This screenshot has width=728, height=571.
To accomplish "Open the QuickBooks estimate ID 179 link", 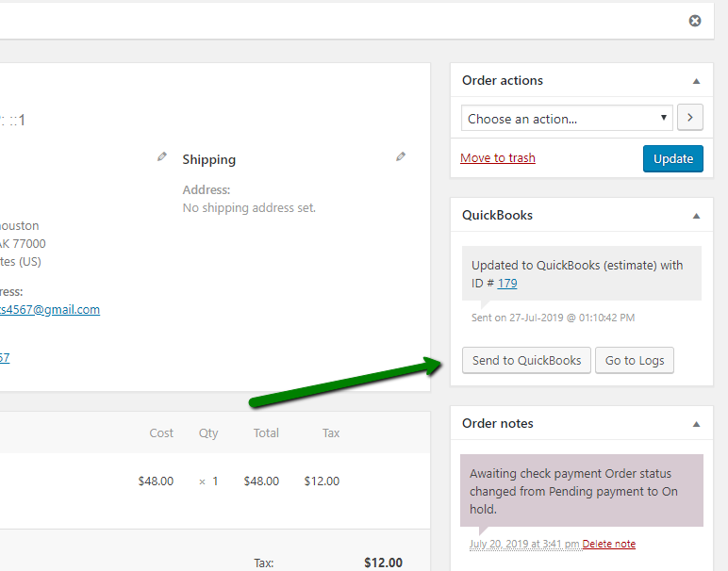I will (507, 283).
